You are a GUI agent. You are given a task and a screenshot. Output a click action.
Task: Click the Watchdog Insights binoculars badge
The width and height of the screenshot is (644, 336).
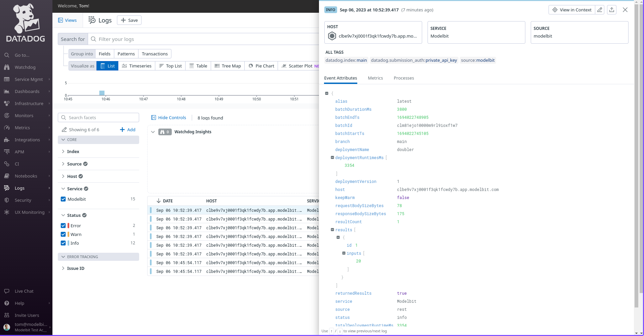coord(165,132)
